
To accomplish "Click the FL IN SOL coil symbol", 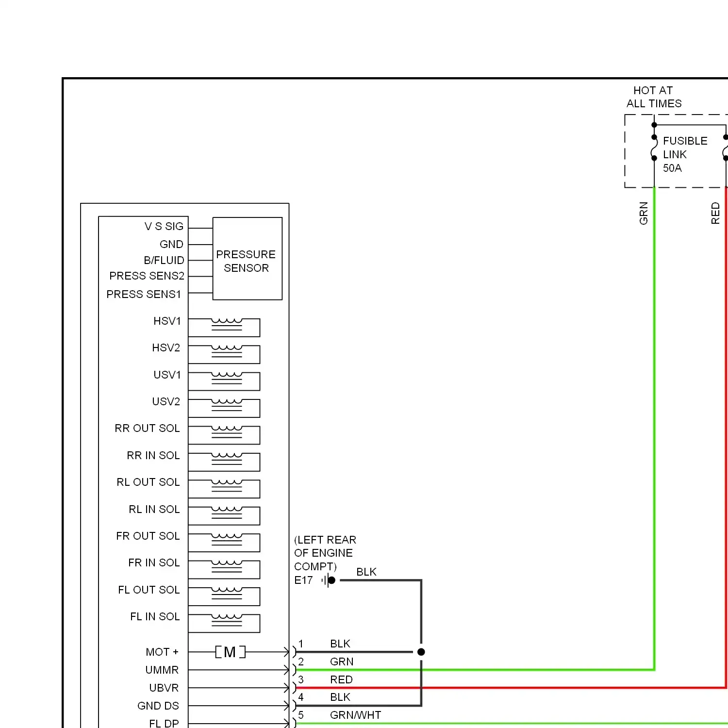I will [x=227, y=620].
